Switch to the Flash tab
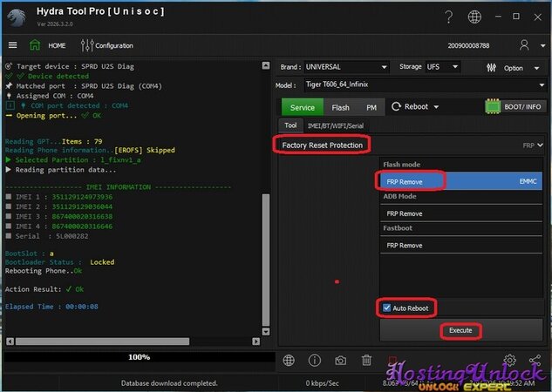The width and height of the screenshot is (552, 392). click(340, 107)
